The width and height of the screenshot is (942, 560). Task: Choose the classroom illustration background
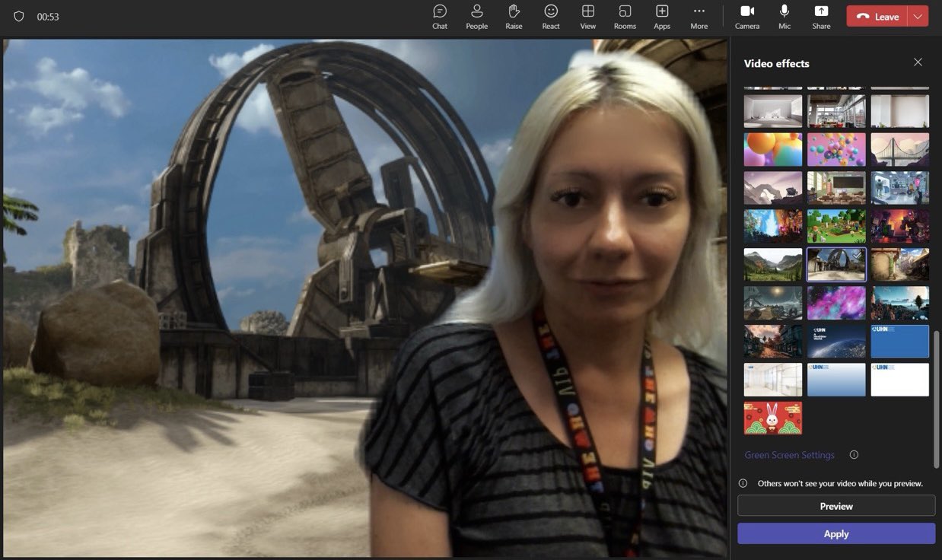(x=836, y=188)
